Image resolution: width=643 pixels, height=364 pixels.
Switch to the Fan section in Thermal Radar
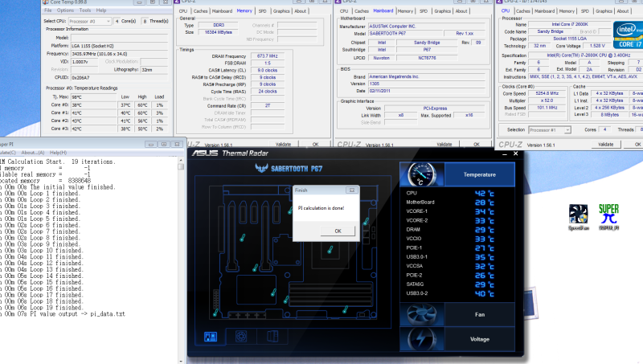pyautogui.click(x=479, y=314)
